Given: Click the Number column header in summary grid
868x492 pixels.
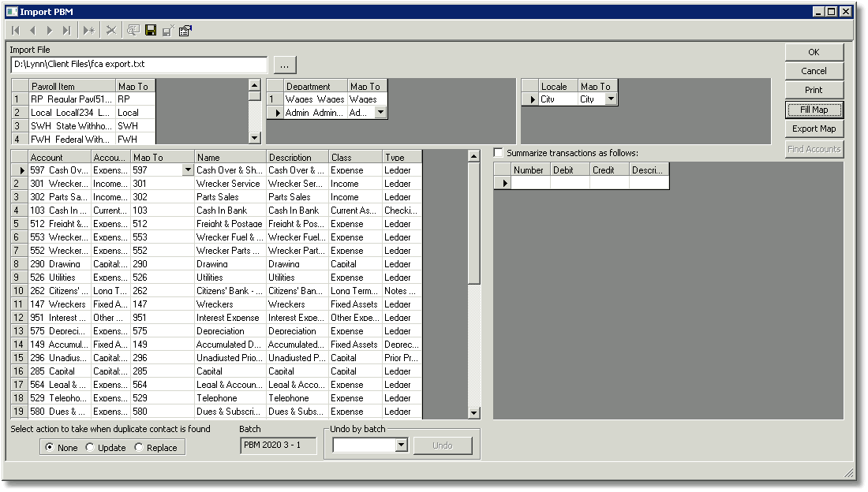Looking at the screenshot, I should click(x=530, y=170).
